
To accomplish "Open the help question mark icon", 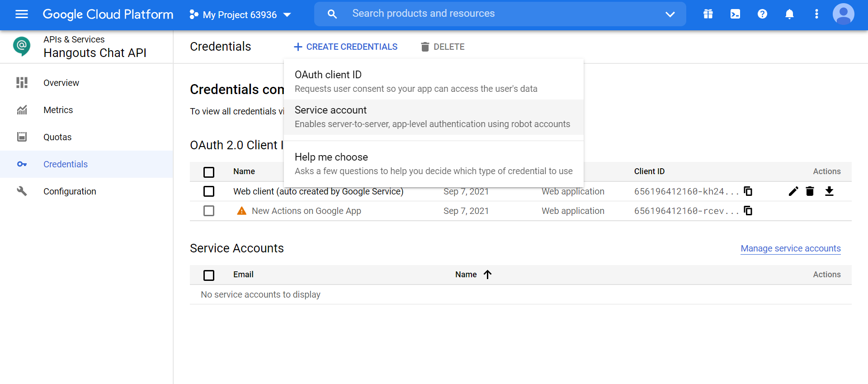I will pyautogui.click(x=762, y=14).
